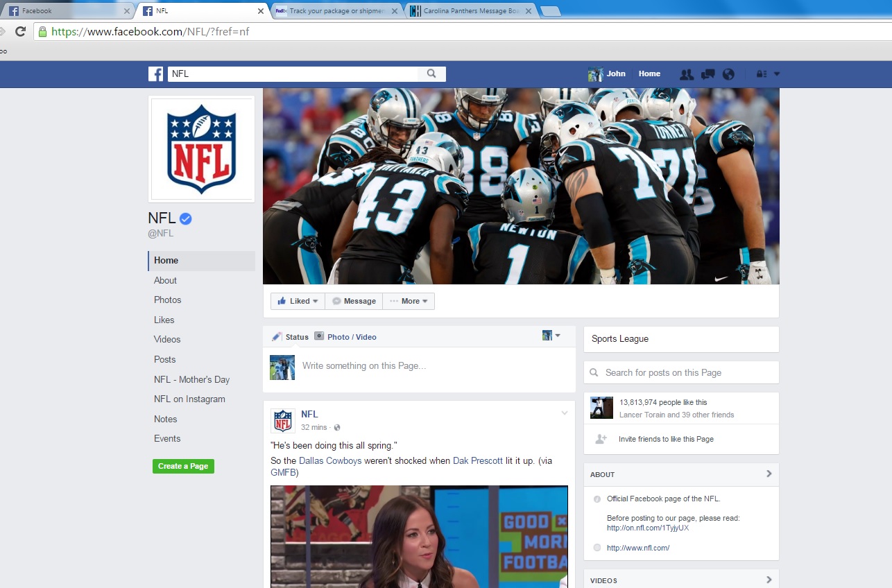Viewport: 892px width, 588px height.
Task: Switch to the Facebook browser tab
Action: click(67, 11)
